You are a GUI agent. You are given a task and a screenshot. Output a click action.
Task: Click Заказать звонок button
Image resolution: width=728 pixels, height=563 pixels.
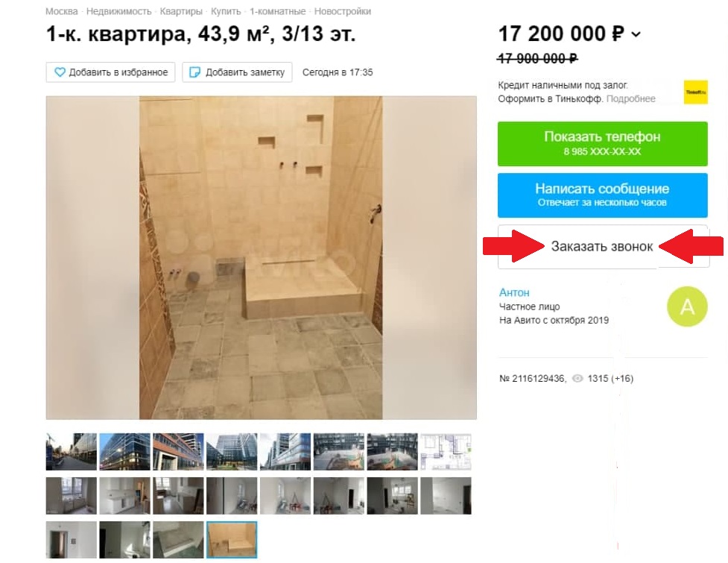(x=603, y=247)
